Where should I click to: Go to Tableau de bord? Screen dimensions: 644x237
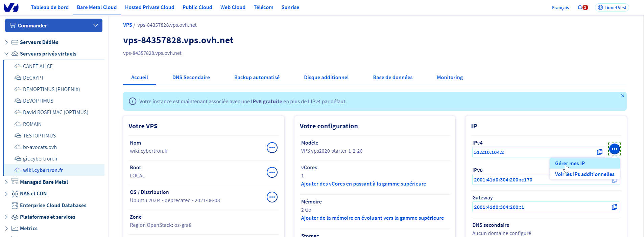50,7
